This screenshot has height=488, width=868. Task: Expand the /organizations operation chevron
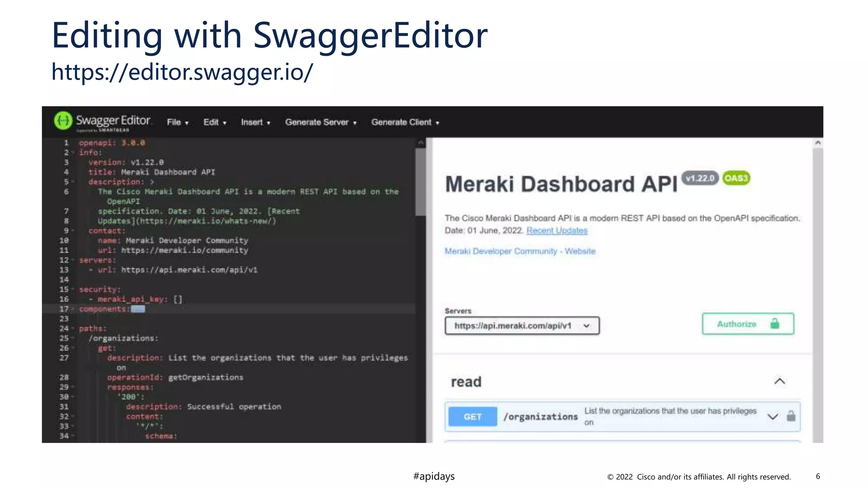click(773, 417)
